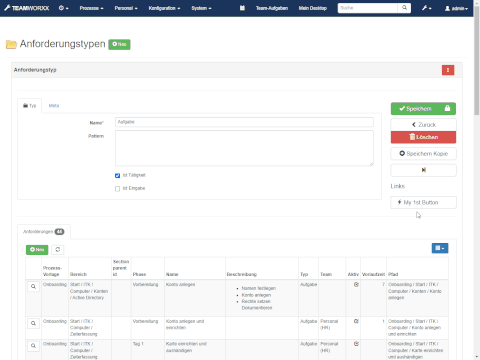This screenshot has height=360, width=480.
Task: Focus the Suche search field
Action: [x=368, y=8]
